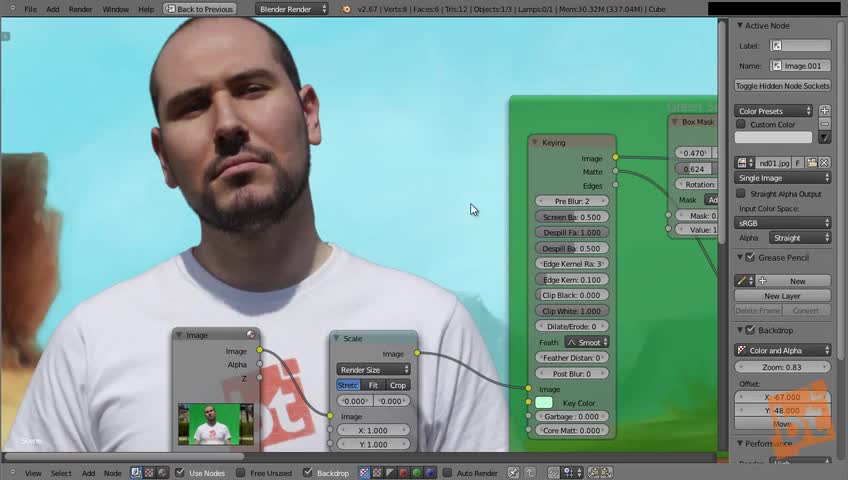This screenshot has width=848, height=480.
Task: Show only the blue backdrop channel
Action: tap(429, 473)
